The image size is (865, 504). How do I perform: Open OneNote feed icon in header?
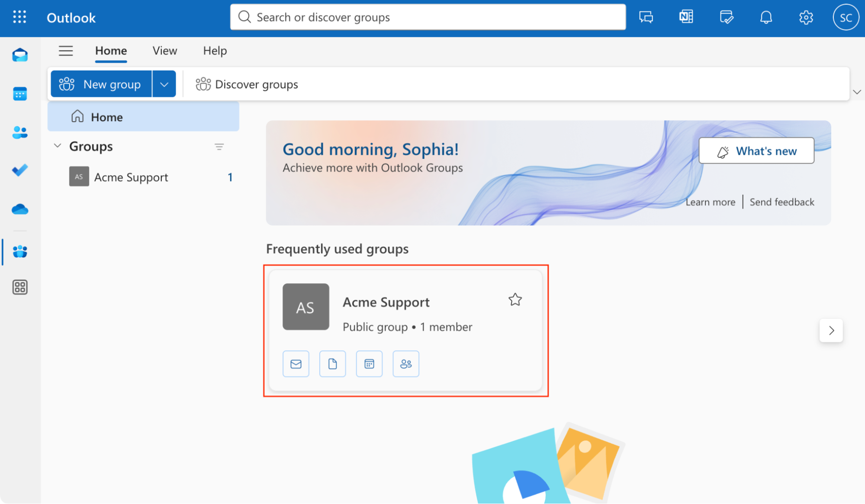[686, 17]
